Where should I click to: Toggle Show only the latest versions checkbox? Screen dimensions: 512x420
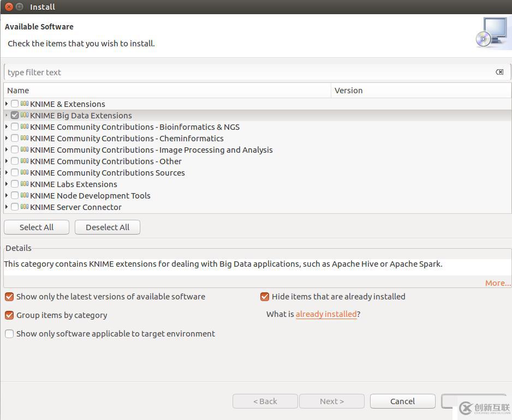coord(9,297)
